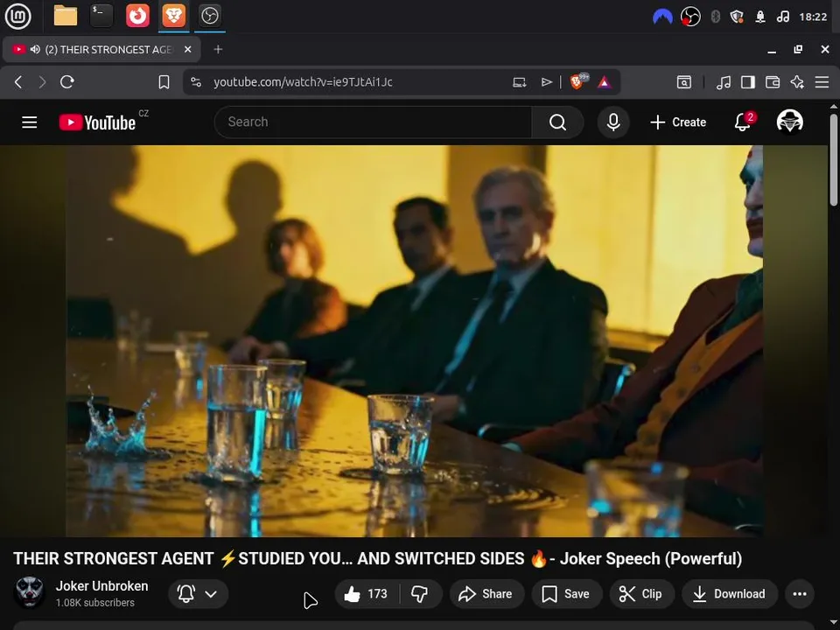840x630 pixels.
Task: View site settings icon in address bar
Action: pos(196,82)
